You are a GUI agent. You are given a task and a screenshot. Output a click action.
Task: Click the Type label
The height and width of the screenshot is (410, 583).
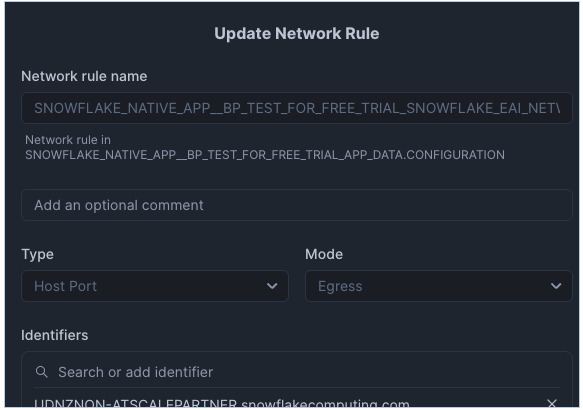click(38, 254)
